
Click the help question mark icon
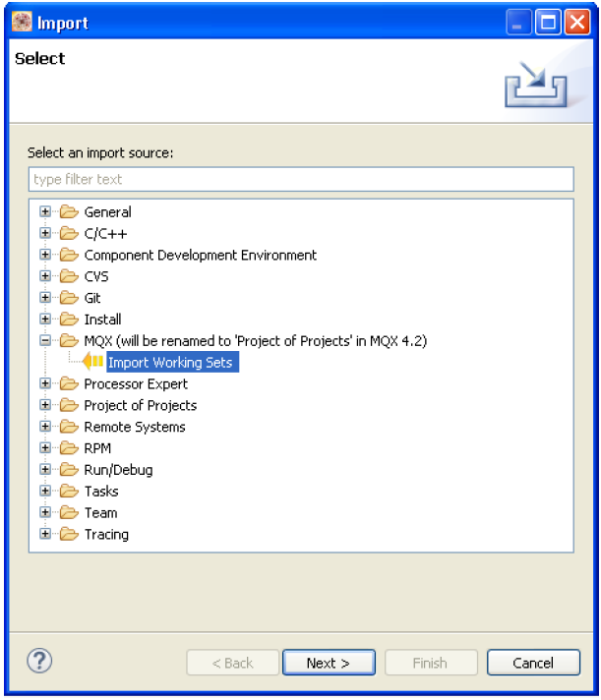coord(41,661)
